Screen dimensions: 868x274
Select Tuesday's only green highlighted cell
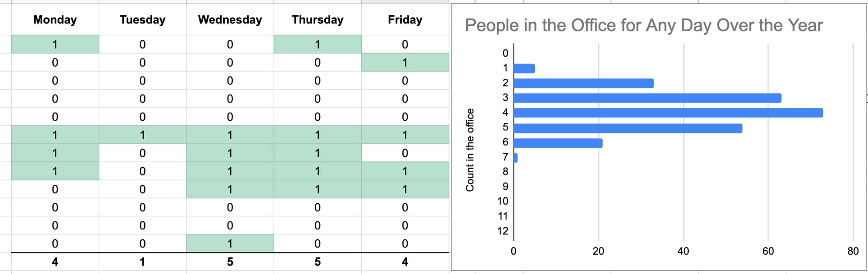coord(142,135)
